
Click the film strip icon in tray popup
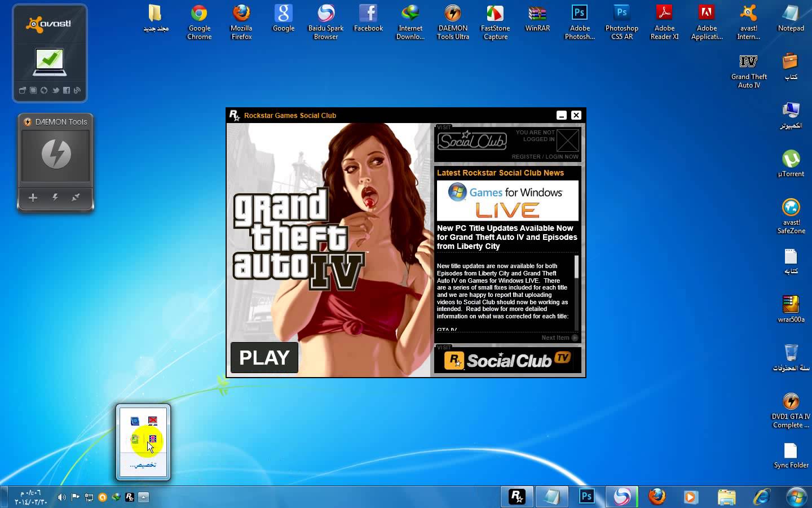click(x=152, y=439)
